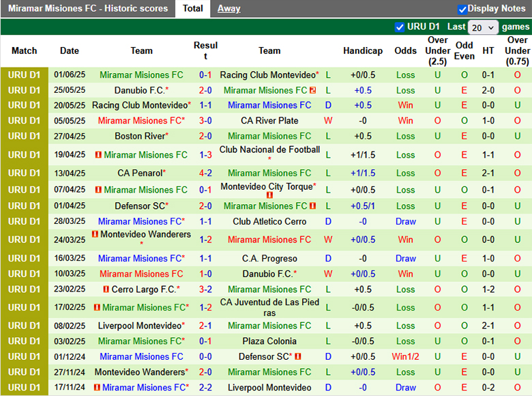
Task: Open CA River Plate team link
Action: click(269, 121)
